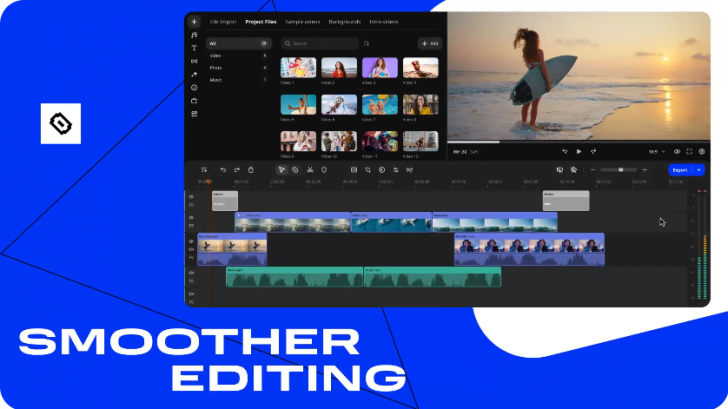Step back one frame in preview
Image resolution: width=728 pixels, height=409 pixels.
(x=565, y=151)
